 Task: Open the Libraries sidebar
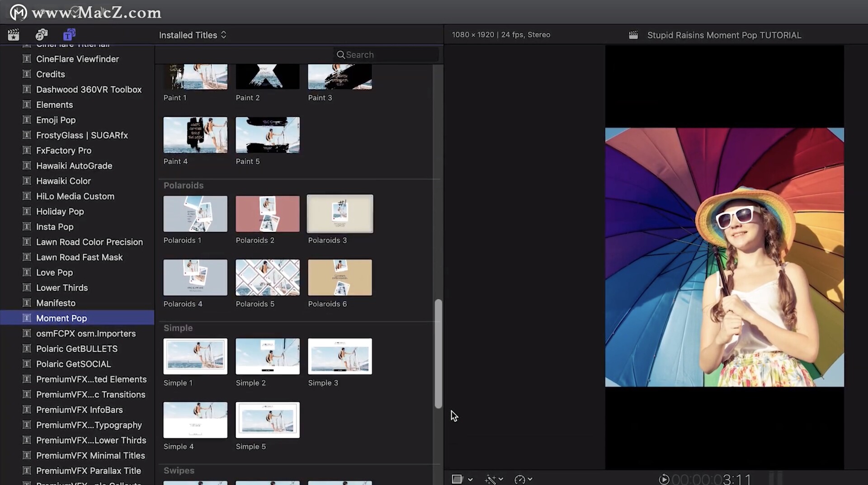coord(14,35)
